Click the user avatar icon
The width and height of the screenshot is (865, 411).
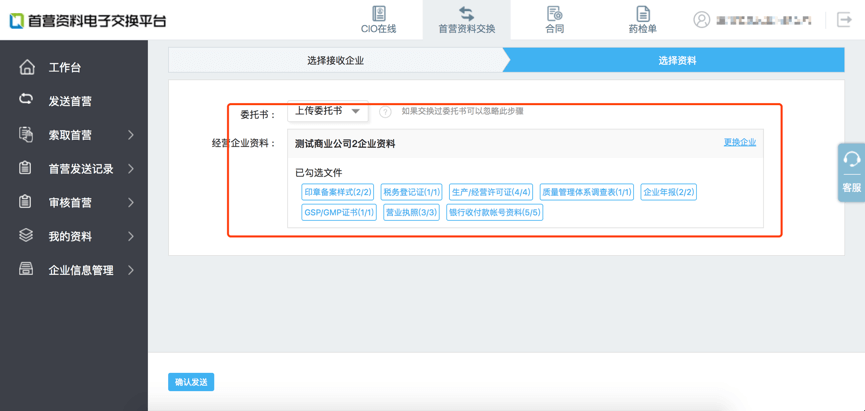coord(701,20)
